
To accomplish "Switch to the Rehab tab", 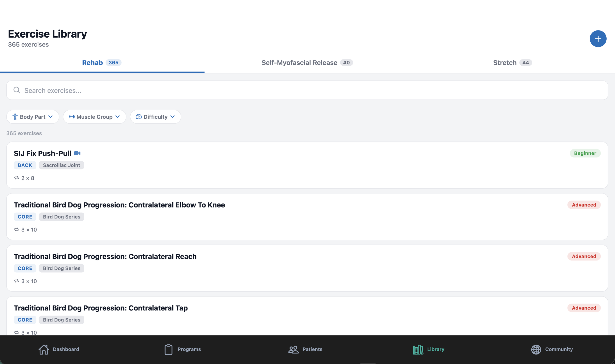I will [x=102, y=63].
